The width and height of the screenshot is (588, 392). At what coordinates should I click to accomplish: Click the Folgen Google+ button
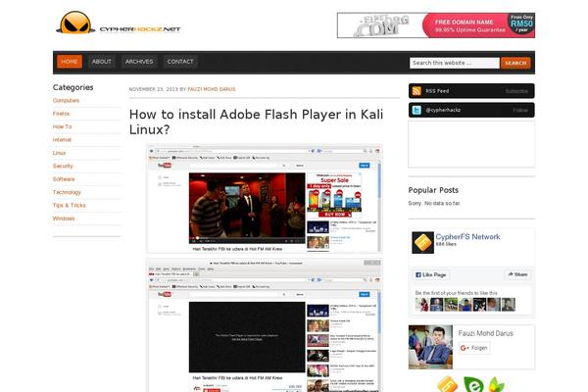[x=474, y=348]
